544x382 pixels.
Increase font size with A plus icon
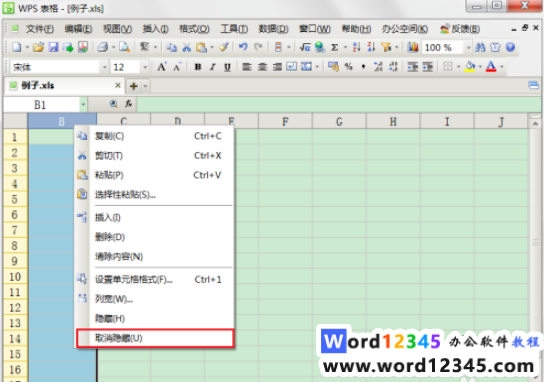[162, 67]
